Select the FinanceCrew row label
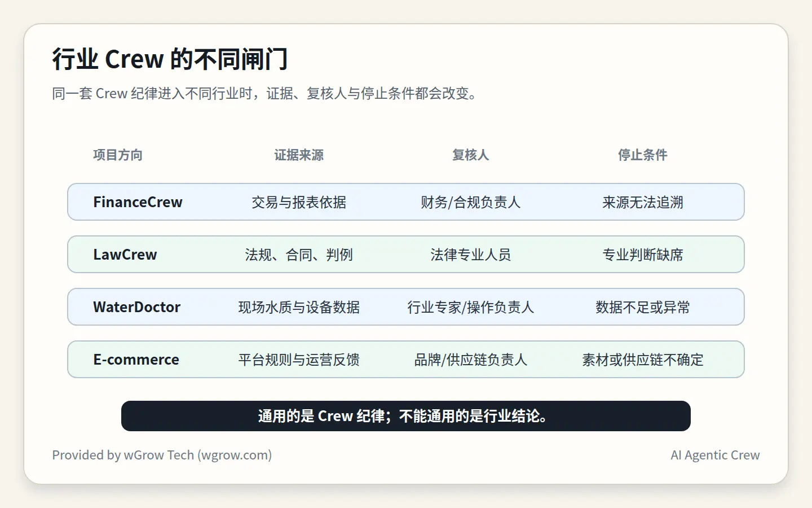 pos(138,202)
